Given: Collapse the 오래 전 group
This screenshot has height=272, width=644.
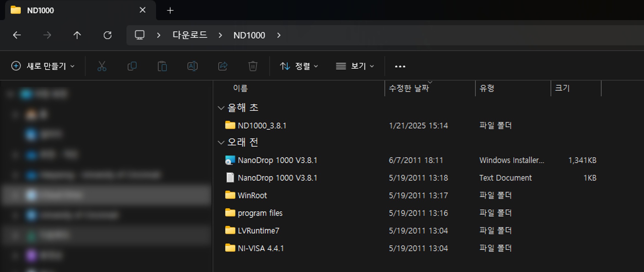Looking at the screenshot, I should [221, 142].
